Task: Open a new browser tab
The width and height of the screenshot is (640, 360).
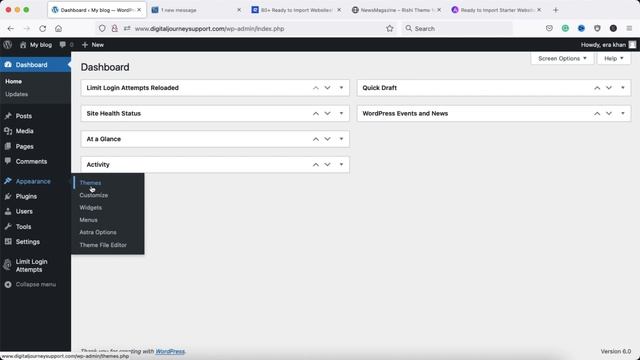Action: click(x=556, y=10)
